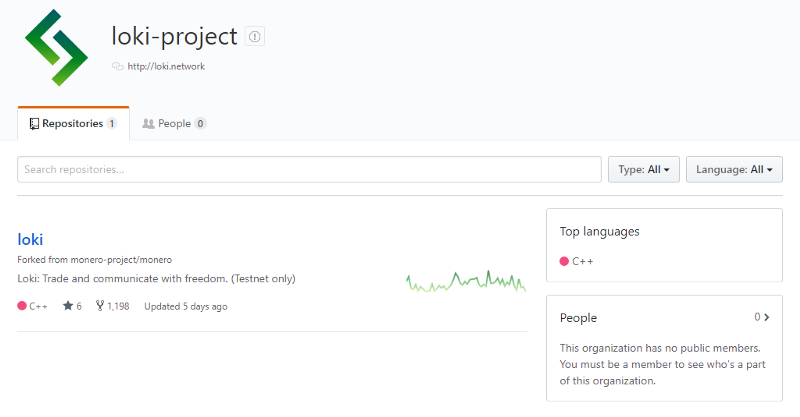Click the info icon beside loki-project title

pos(254,37)
